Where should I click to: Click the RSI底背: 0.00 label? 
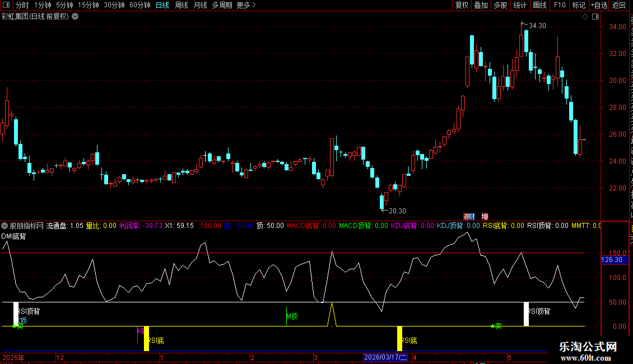pyautogui.click(x=504, y=226)
